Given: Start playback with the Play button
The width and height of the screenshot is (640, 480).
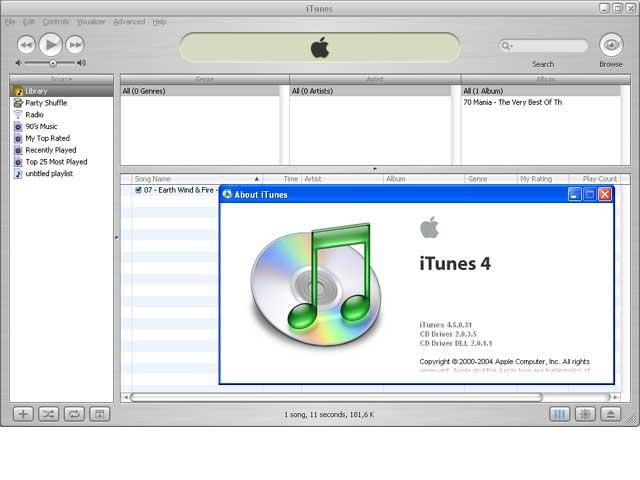Looking at the screenshot, I should coord(51,44).
